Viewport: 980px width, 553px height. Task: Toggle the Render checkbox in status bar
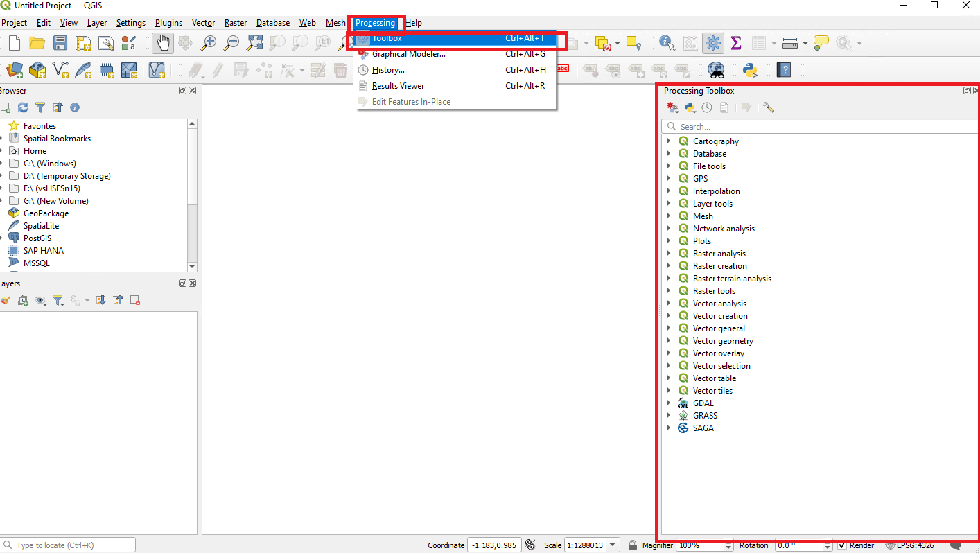pos(842,545)
